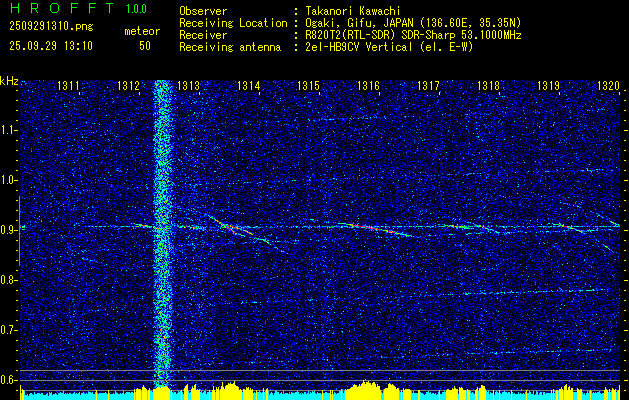
Task: Click the 1.0 kHz axis value
Action: coord(8,181)
